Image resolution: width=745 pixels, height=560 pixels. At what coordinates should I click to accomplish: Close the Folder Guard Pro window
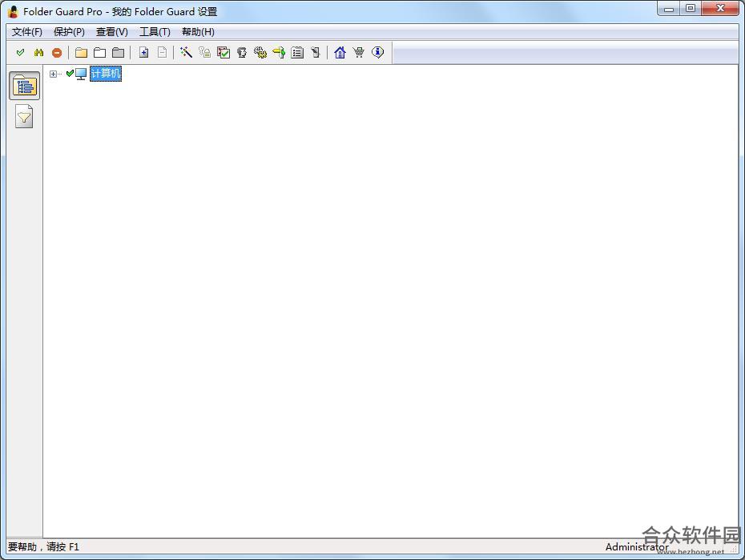[720, 9]
